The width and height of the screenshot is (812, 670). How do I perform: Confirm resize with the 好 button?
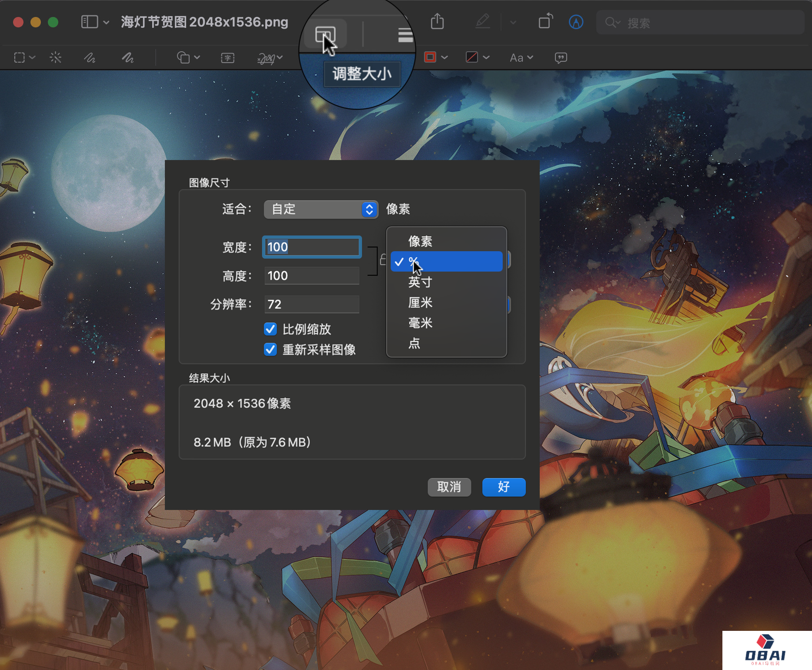[503, 487]
